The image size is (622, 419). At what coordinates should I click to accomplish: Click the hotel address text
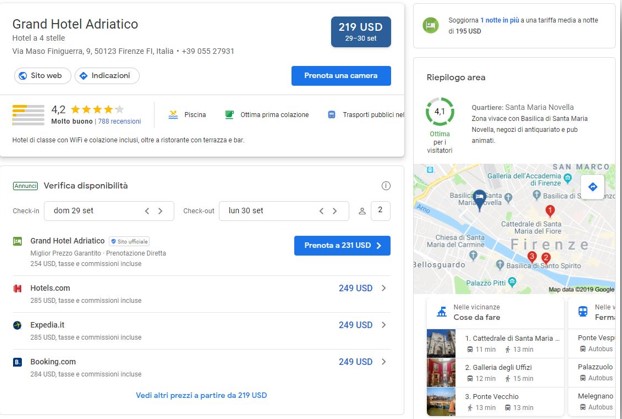tap(93, 51)
